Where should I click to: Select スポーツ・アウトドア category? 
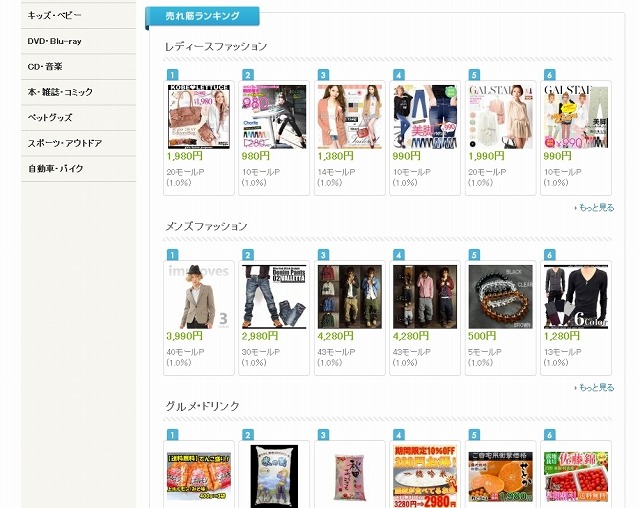tap(78, 143)
